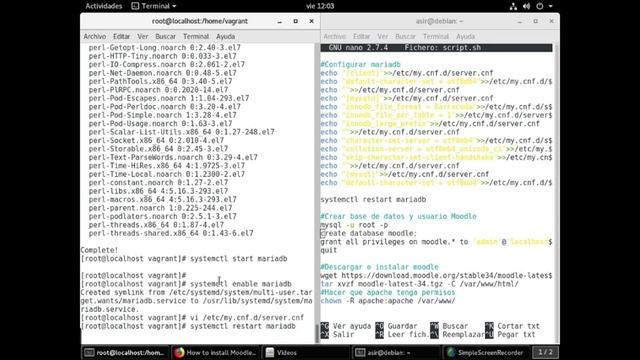
Task: Click the wget download.moodle.org line
Action: [x=436, y=276]
